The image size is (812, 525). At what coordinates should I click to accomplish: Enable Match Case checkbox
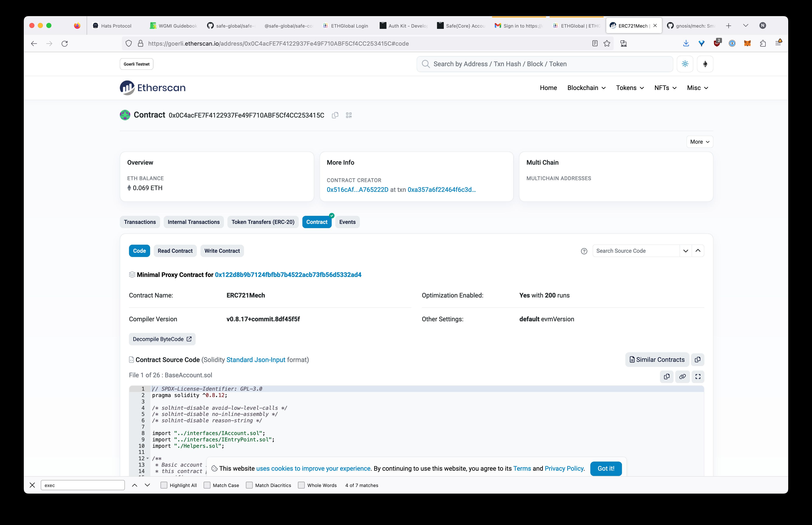[207, 485]
